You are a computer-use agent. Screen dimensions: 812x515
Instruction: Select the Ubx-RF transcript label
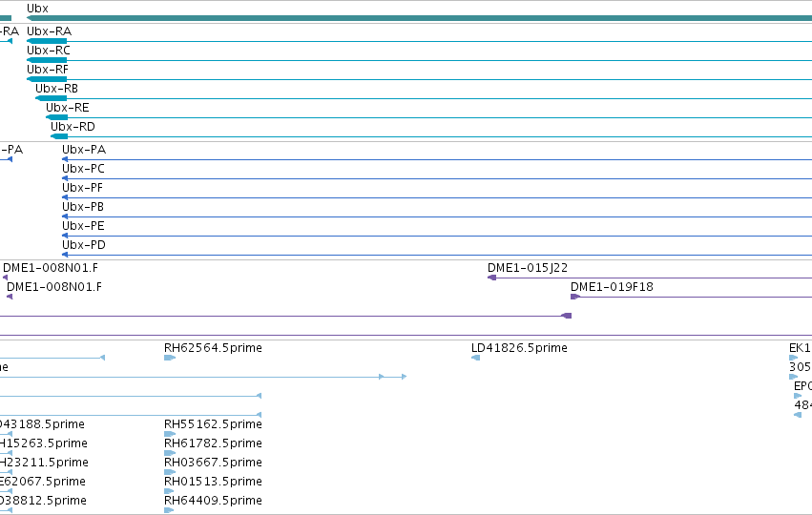[48, 70]
